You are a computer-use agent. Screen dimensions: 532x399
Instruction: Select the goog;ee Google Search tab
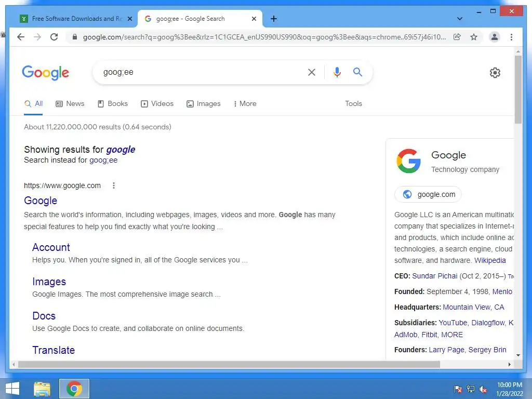[x=199, y=19]
